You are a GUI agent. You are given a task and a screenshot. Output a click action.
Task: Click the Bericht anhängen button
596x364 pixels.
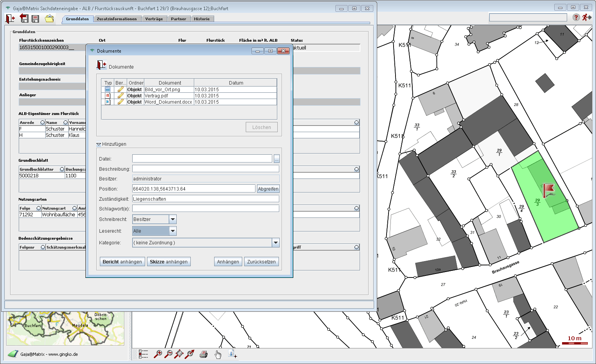click(x=122, y=262)
